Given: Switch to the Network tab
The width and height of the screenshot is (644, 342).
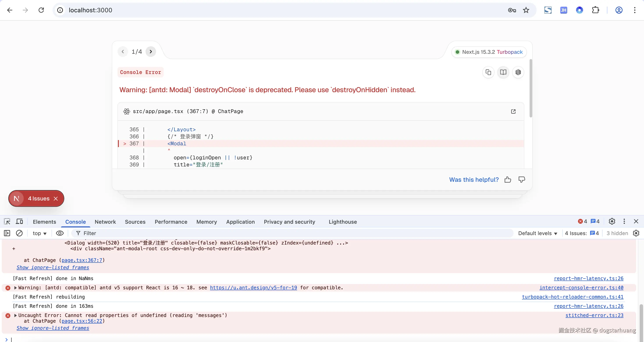Looking at the screenshot, I should (x=105, y=221).
